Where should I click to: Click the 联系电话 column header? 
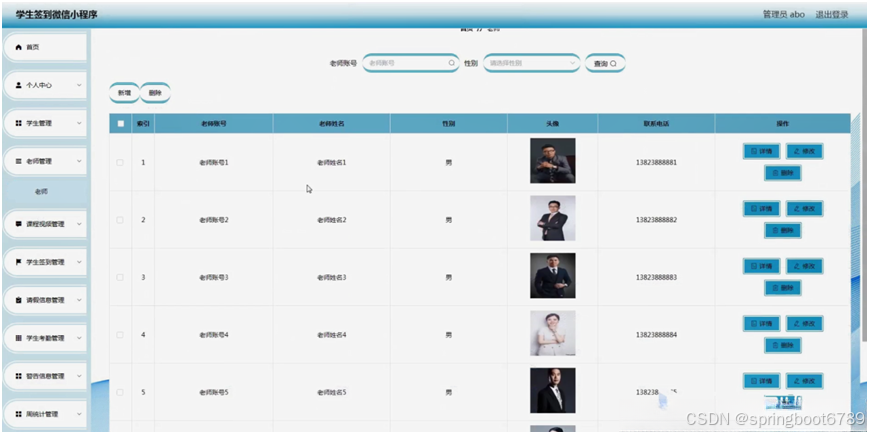(x=656, y=124)
